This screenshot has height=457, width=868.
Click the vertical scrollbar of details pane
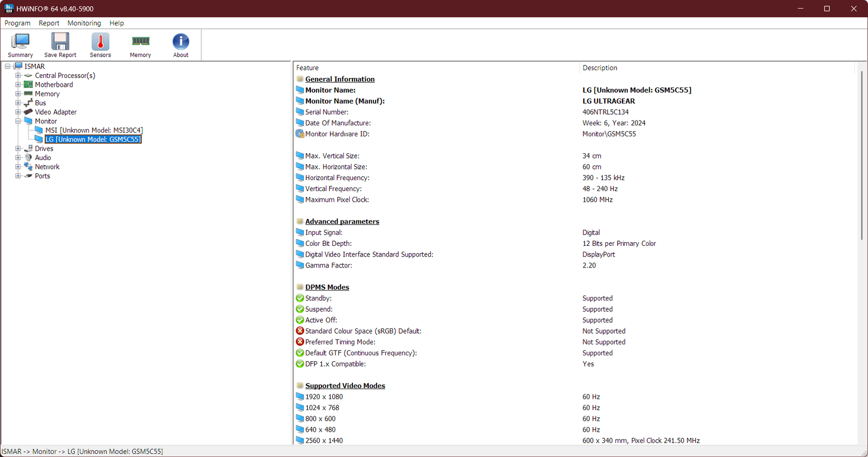point(861,156)
